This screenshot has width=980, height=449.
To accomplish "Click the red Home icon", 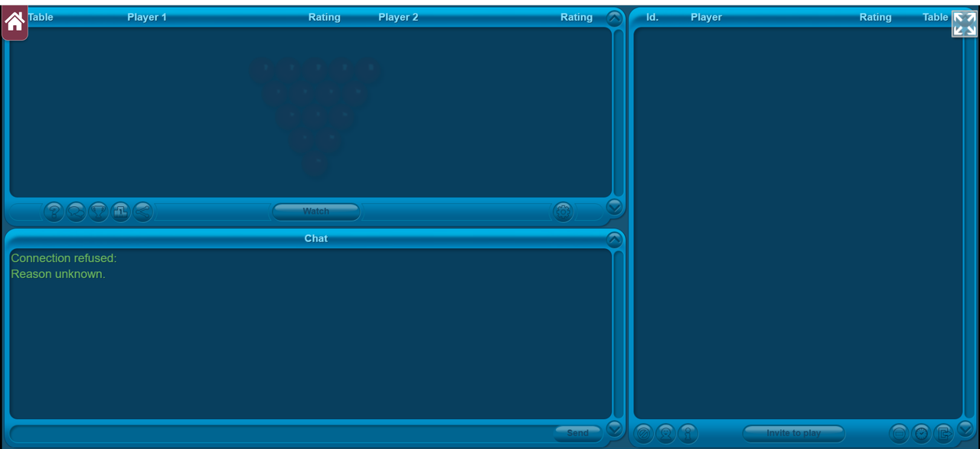I will pyautogui.click(x=15, y=21).
